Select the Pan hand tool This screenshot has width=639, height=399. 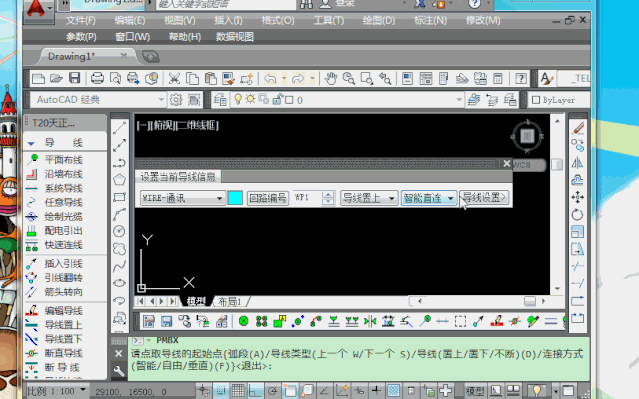[x=331, y=78]
